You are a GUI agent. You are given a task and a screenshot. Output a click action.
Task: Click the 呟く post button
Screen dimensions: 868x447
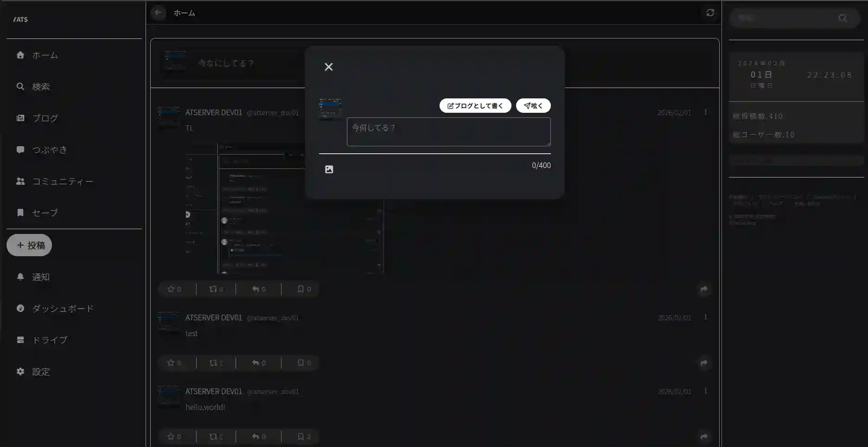pyautogui.click(x=533, y=105)
